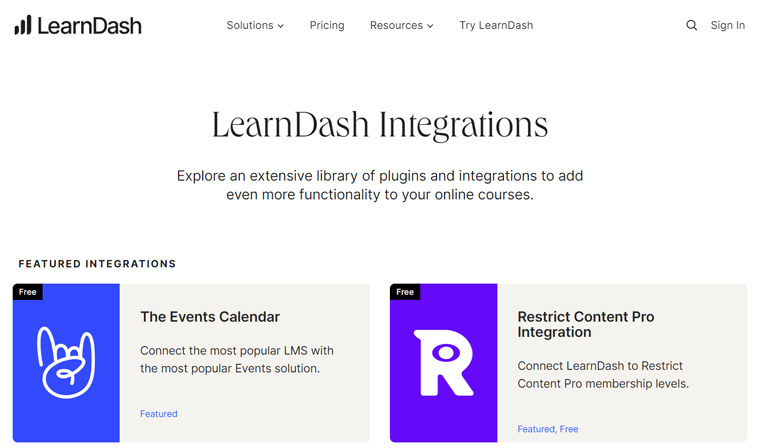This screenshot has width=760, height=448.
Task: Click text 'Connect LearnDash to Restrict'
Action: click(600, 366)
